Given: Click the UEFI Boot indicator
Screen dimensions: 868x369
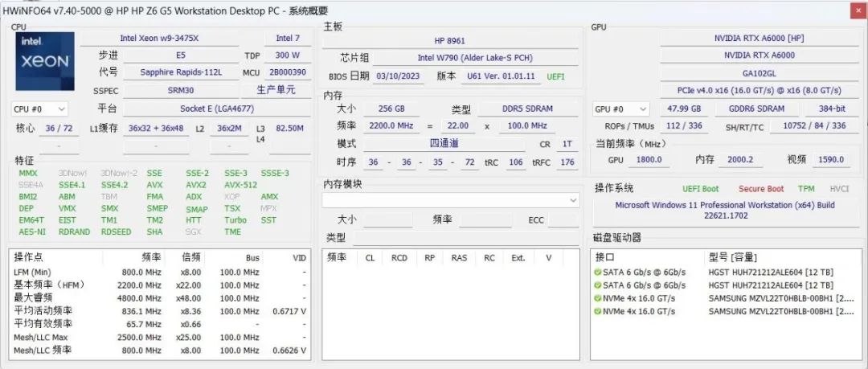Looking at the screenshot, I should (x=700, y=189).
